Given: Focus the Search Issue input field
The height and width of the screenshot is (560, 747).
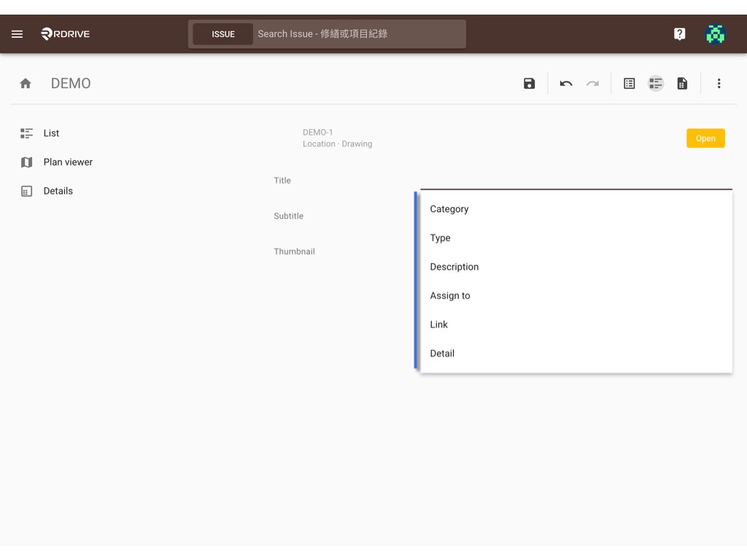Looking at the screenshot, I should [358, 34].
